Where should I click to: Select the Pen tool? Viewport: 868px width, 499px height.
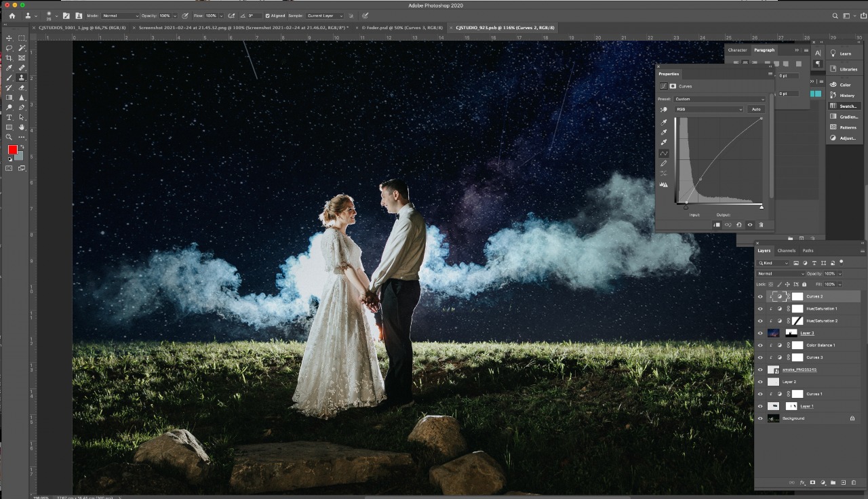pos(22,107)
